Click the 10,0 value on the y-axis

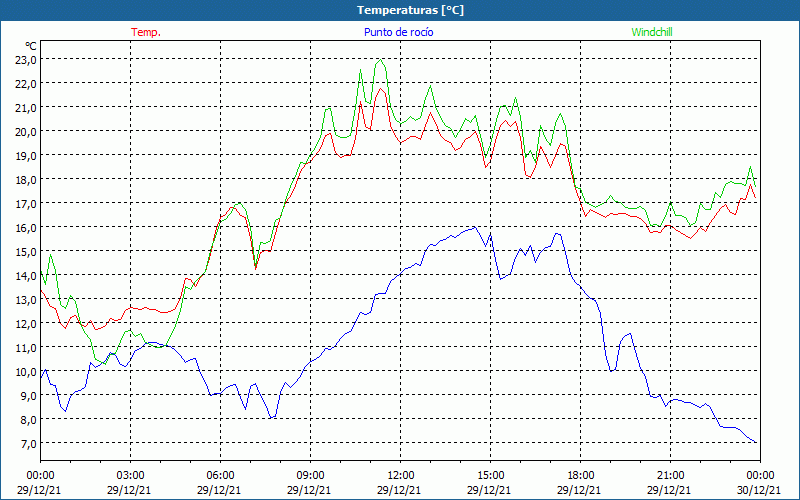pyautogui.click(x=26, y=371)
